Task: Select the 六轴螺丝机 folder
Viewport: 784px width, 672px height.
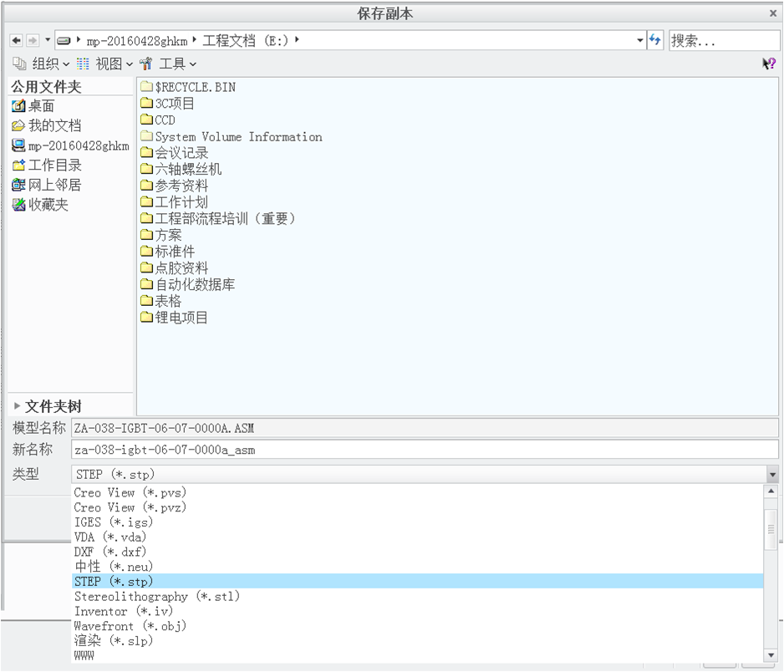Action: [181, 169]
